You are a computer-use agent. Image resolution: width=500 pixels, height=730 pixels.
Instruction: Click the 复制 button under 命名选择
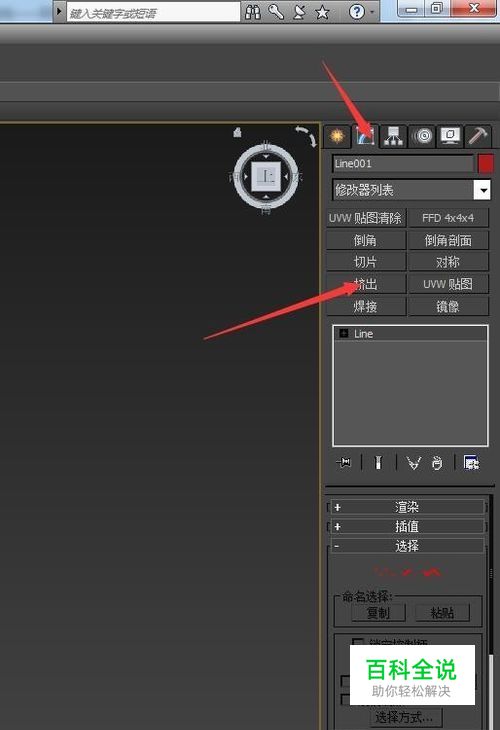pos(378,613)
